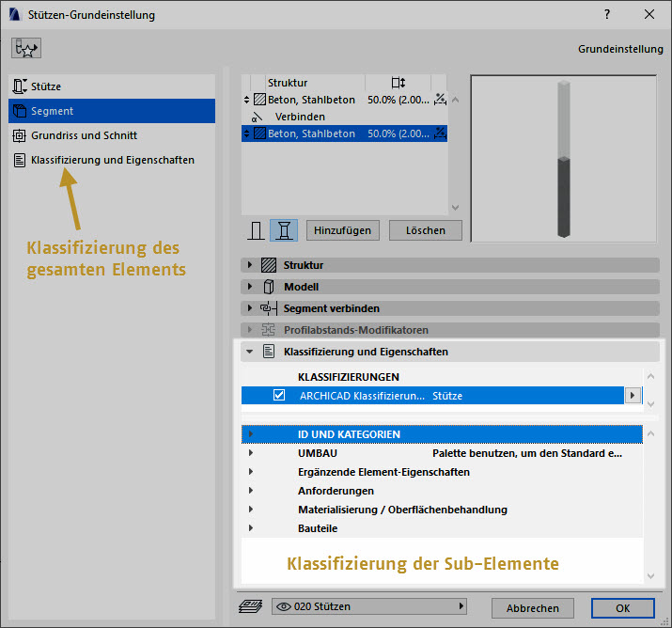Select the highlighted Beton, Stahlbeton segment row
The image size is (672, 628).
[x=344, y=133]
